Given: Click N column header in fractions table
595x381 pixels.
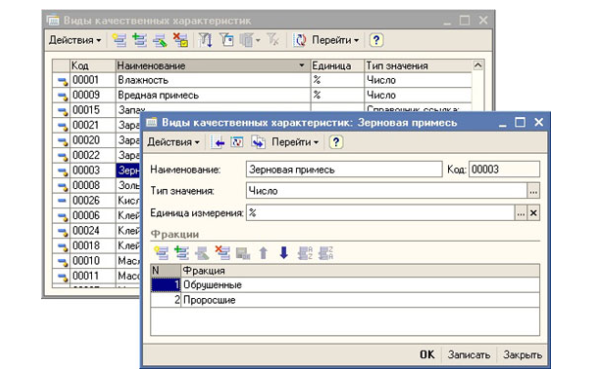Looking at the screenshot, I should click(x=165, y=271).
